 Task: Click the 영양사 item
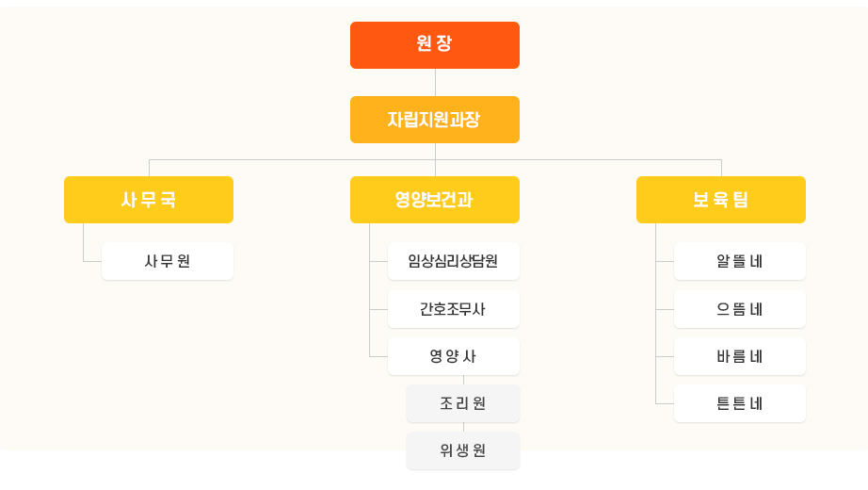point(454,356)
